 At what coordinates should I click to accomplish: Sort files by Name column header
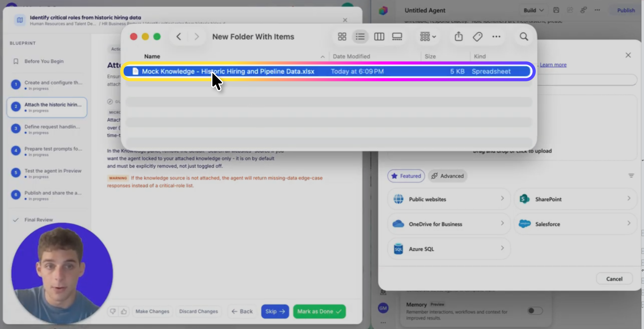click(152, 57)
